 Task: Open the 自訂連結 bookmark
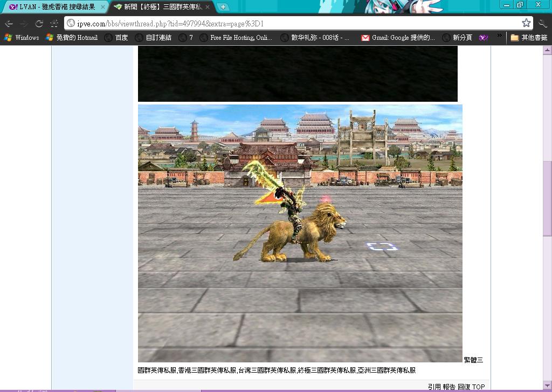[x=154, y=37]
